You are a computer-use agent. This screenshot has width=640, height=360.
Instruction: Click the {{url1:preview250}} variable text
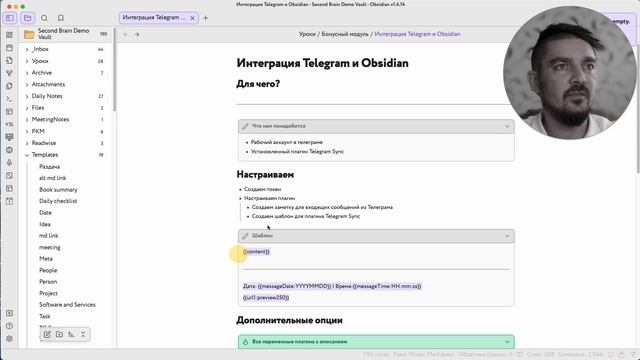pos(266,298)
